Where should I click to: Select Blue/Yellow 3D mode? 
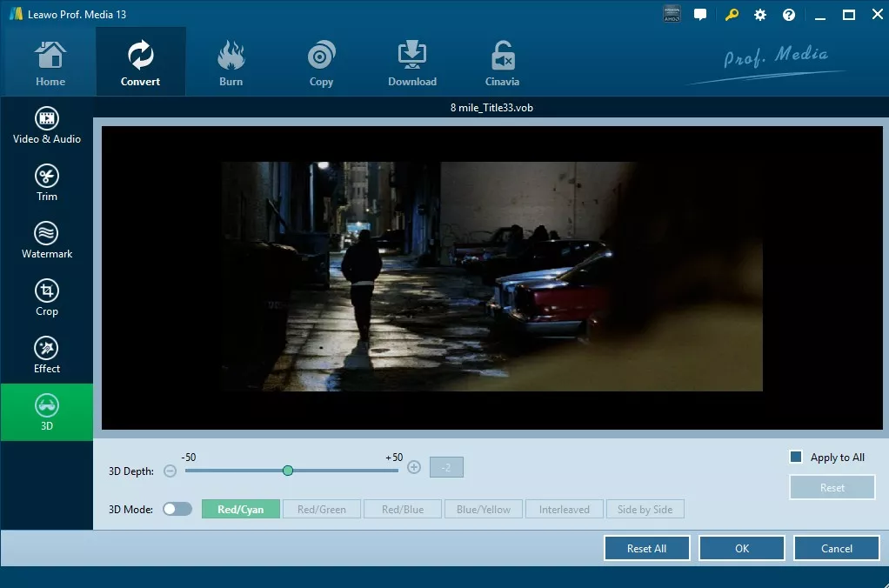(484, 509)
